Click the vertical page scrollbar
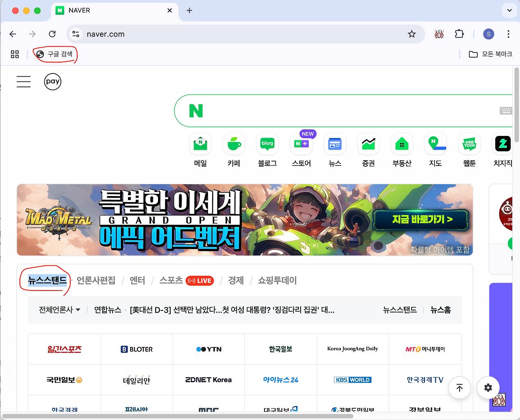 pos(516,106)
